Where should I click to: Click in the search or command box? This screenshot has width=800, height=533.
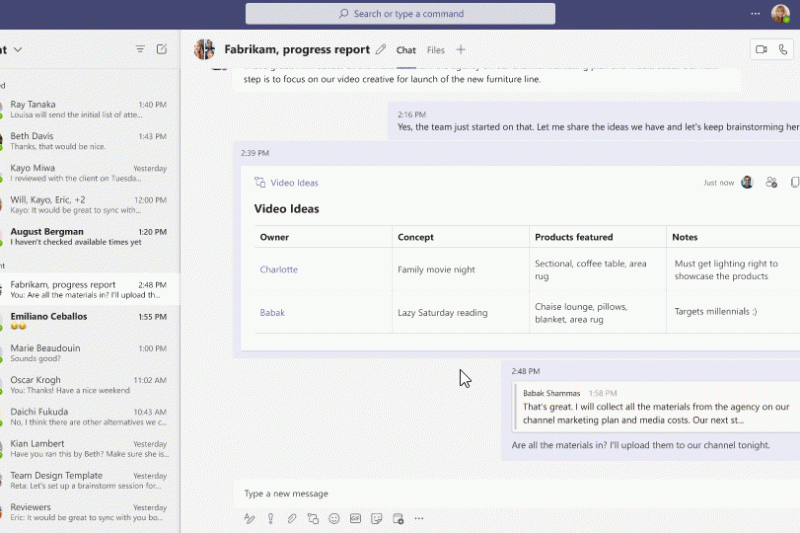coord(401,14)
